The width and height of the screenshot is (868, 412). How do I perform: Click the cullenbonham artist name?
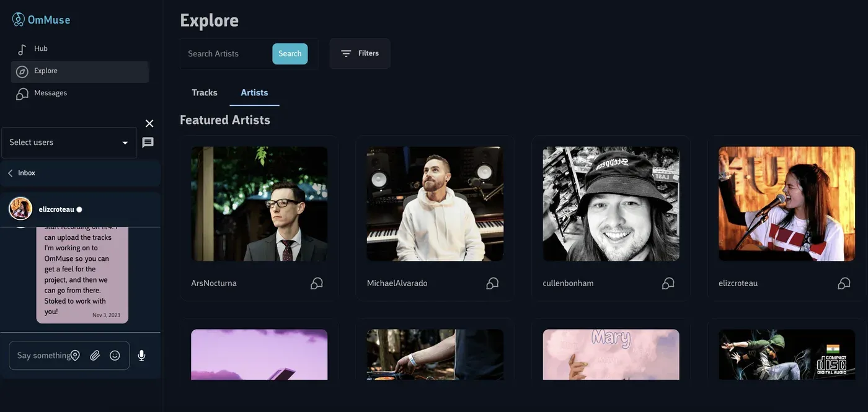pyautogui.click(x=568, y=283)
